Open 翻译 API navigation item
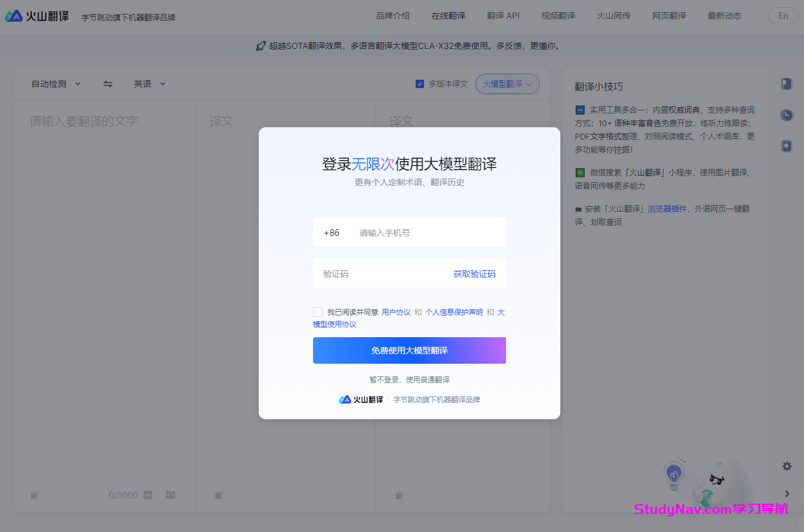The height and width of the screenshot is (532, 804). (503, 16)
